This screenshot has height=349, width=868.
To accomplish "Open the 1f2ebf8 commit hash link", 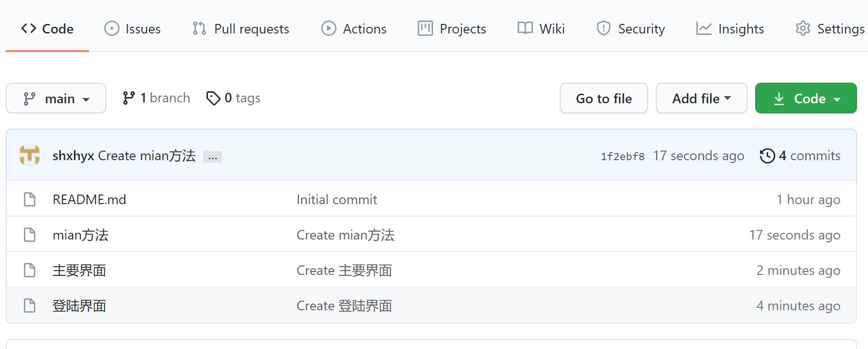I will 622,156.
